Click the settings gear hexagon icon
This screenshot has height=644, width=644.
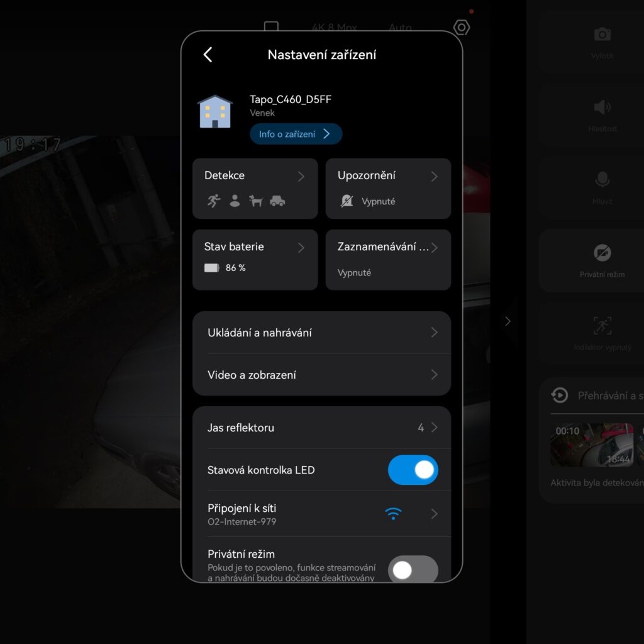462,28
